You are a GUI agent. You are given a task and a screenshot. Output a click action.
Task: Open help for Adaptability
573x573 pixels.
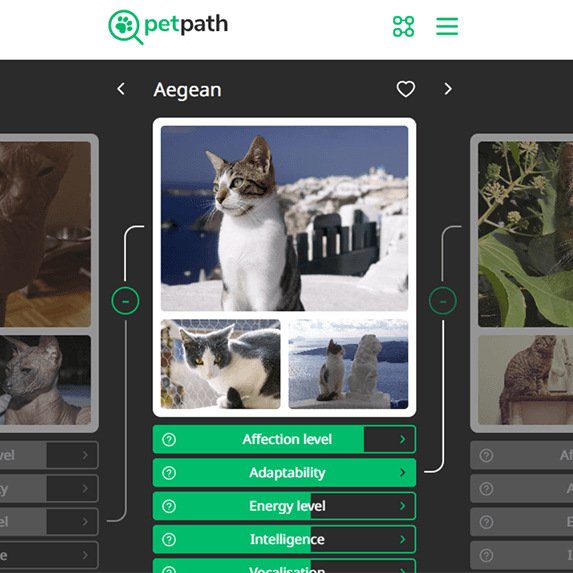point(169,473)
